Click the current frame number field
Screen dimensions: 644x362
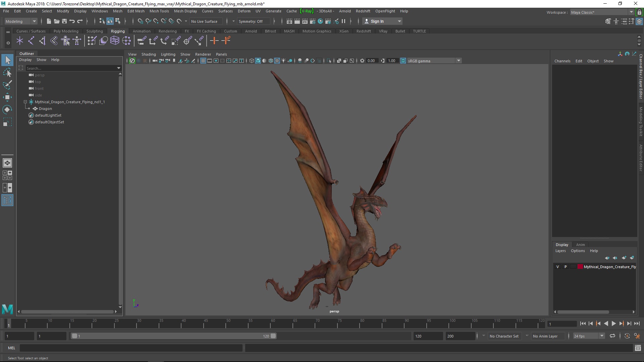click(x=562, y=324)
